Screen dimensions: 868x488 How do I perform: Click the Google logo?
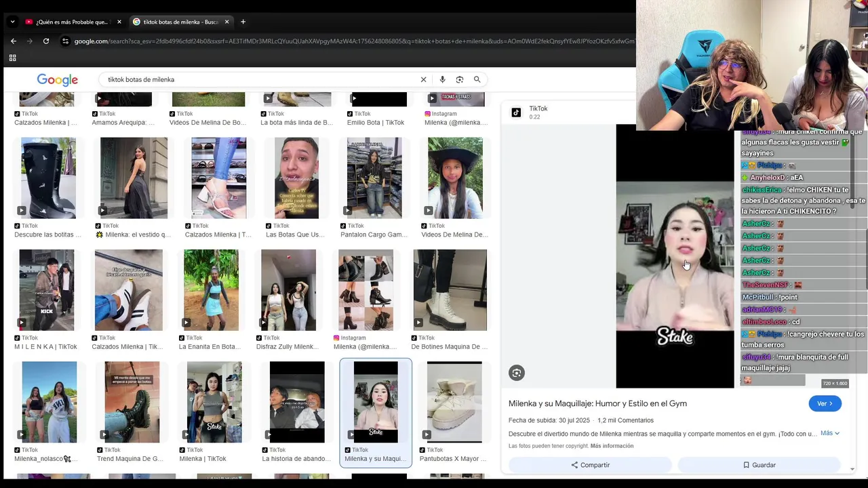[57, 80]
